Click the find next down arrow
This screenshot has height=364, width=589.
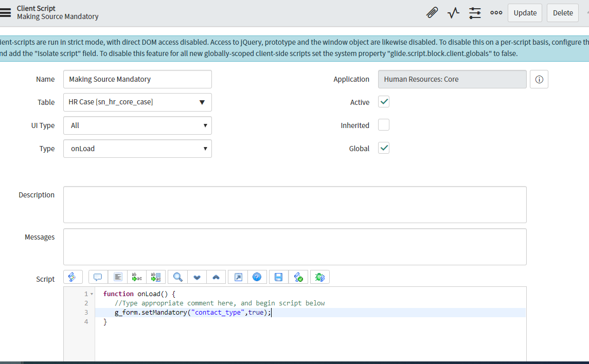tap(197, 277)
